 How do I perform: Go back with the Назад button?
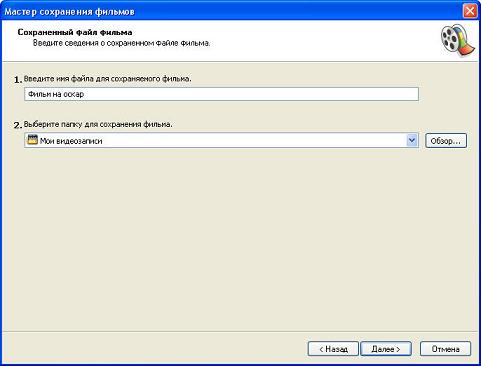coord(333,349)
